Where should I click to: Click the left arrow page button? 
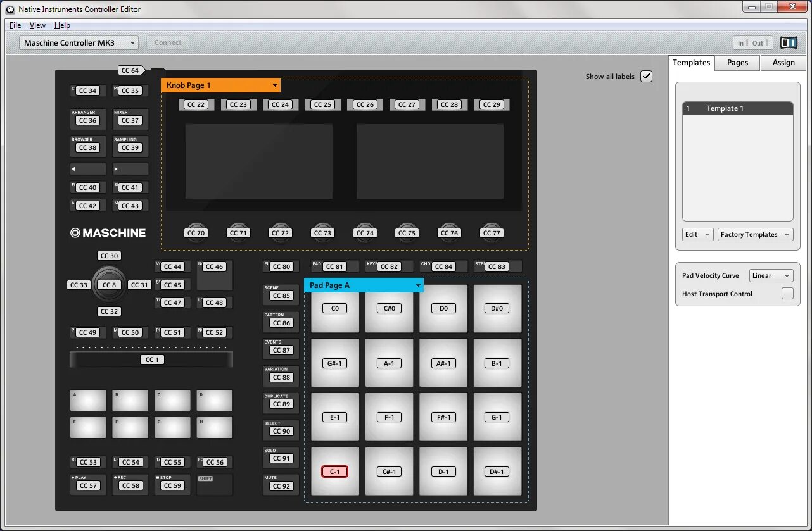[x=88, y=169]
